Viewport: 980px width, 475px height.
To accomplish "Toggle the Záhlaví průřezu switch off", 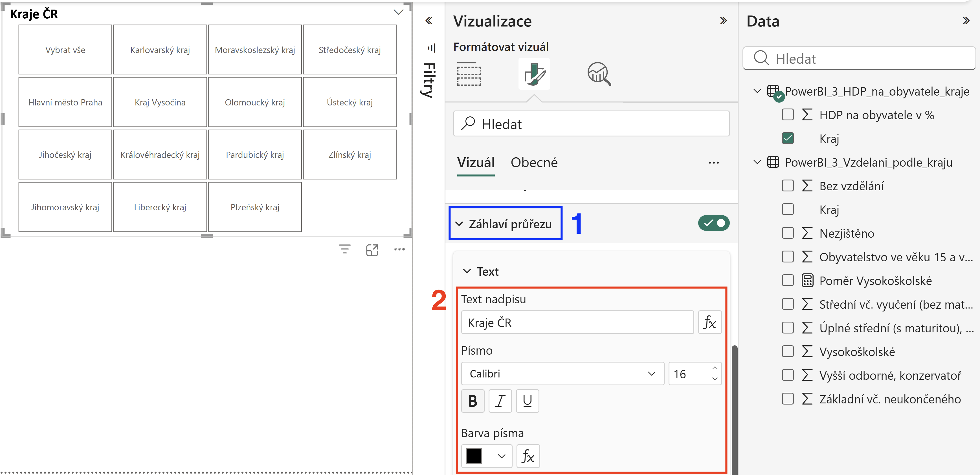I will coord(714,223).
